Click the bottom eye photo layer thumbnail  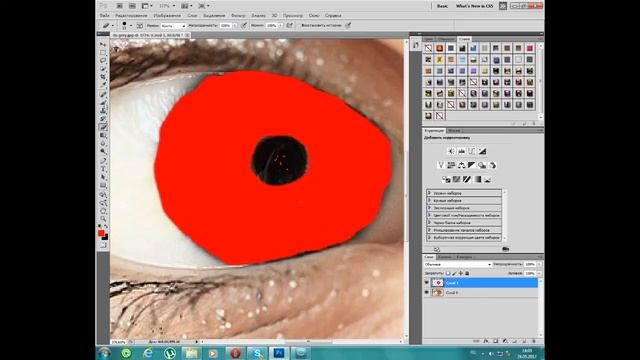coord(438,292)
